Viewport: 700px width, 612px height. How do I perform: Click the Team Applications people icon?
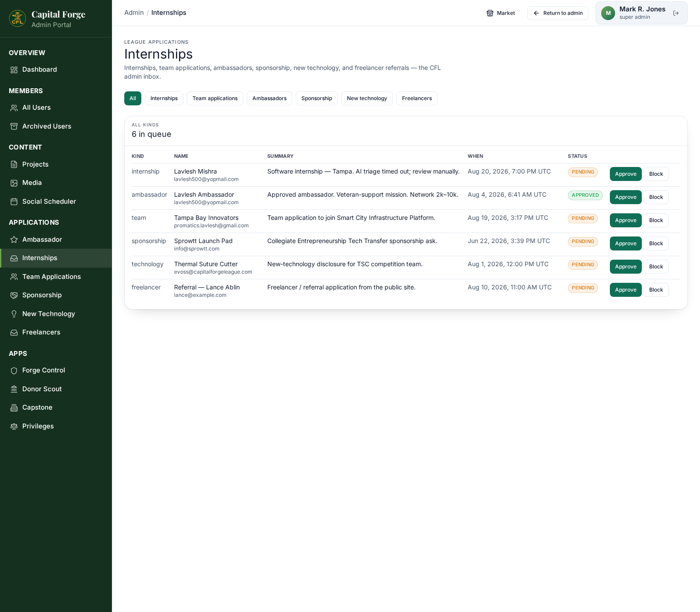14,277
